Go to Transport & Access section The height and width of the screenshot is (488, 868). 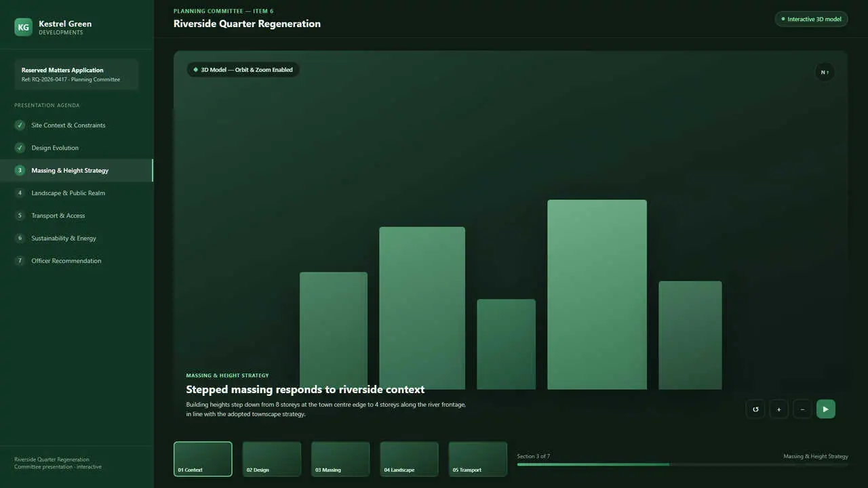77,216
